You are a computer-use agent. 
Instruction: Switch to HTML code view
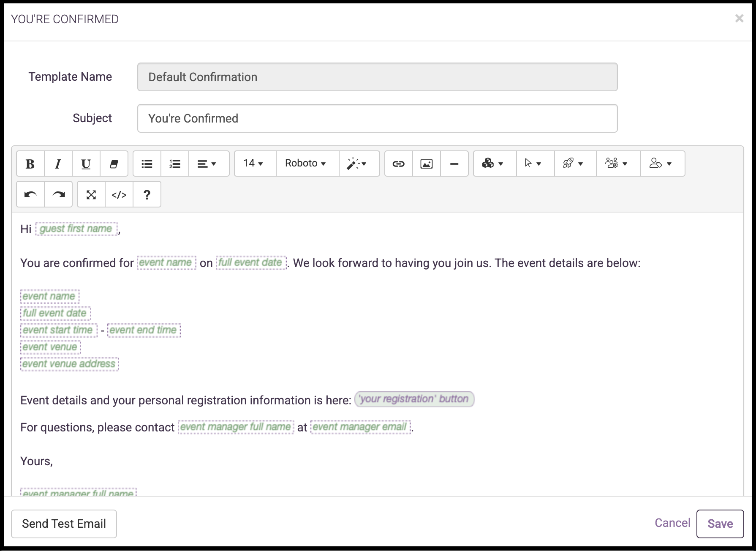[x=119, y=194]
